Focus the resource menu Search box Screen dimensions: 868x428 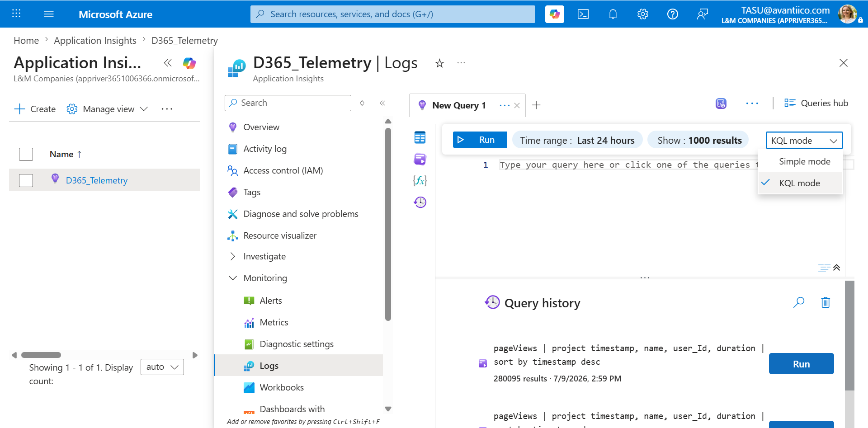click(x=288, y=103)
